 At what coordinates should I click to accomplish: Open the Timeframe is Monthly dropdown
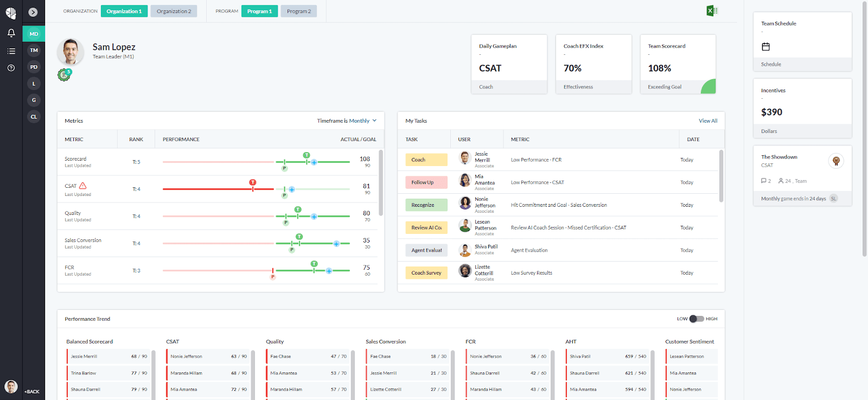pos(347,120)
